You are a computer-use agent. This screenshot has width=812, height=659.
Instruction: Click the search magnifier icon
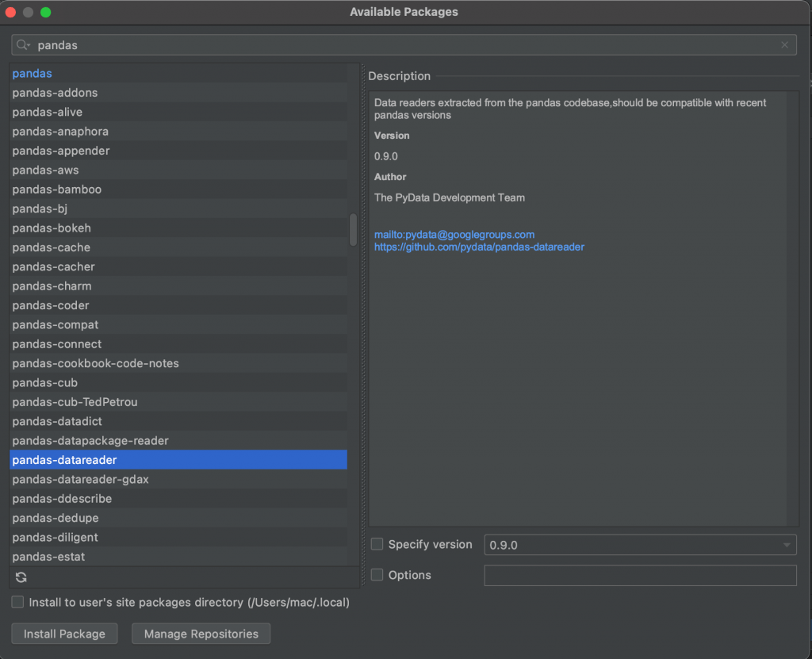21,44
